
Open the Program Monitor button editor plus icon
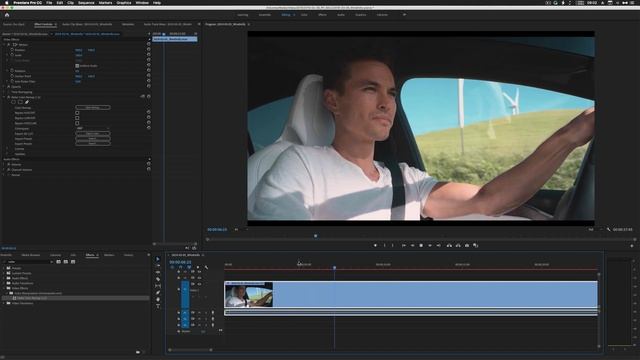point(632,246)
